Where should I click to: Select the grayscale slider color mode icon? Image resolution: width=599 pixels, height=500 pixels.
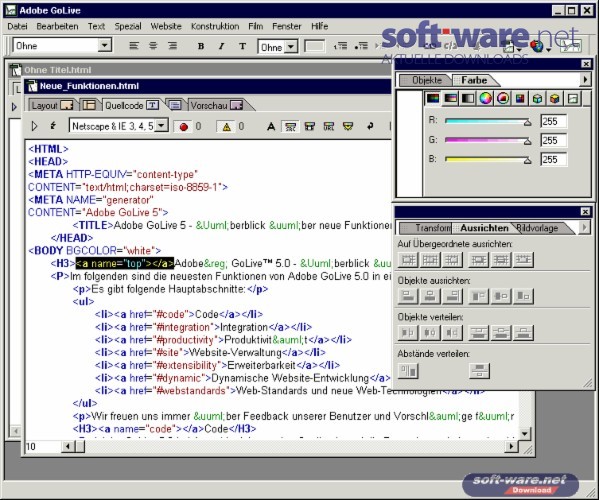[468, 99]
